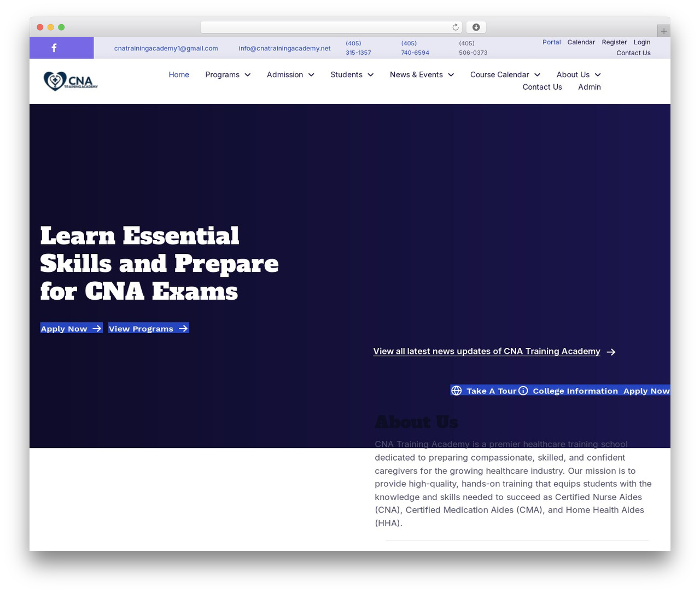Call phone number (405) 315-1357
The image size is (700, 593).
(x=358, y=48)
